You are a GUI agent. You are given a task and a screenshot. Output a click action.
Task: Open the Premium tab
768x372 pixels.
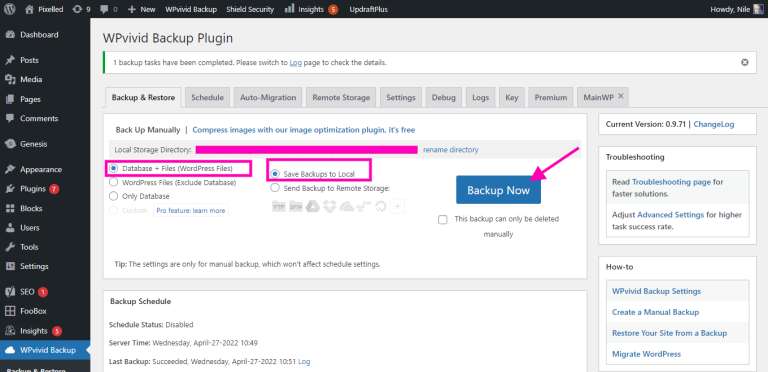551,97
